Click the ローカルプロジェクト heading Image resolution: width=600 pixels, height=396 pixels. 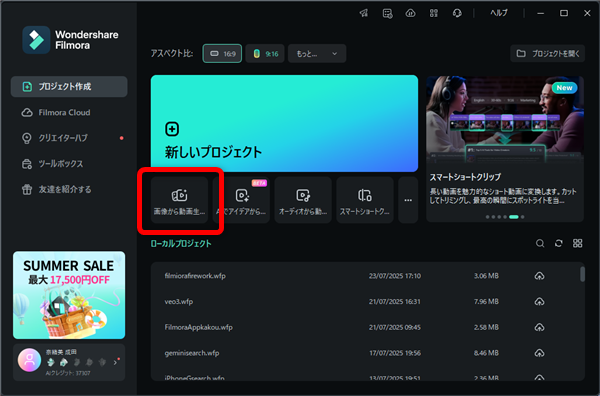point(181,244)
